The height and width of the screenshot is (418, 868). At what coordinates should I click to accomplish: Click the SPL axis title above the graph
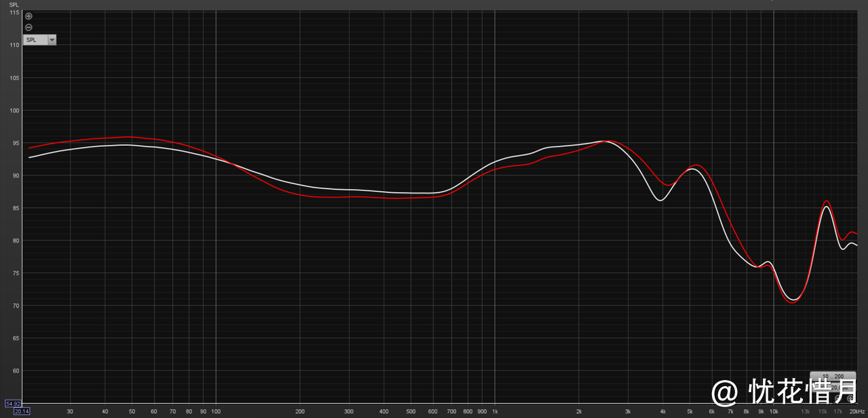(x=14, y=5)
